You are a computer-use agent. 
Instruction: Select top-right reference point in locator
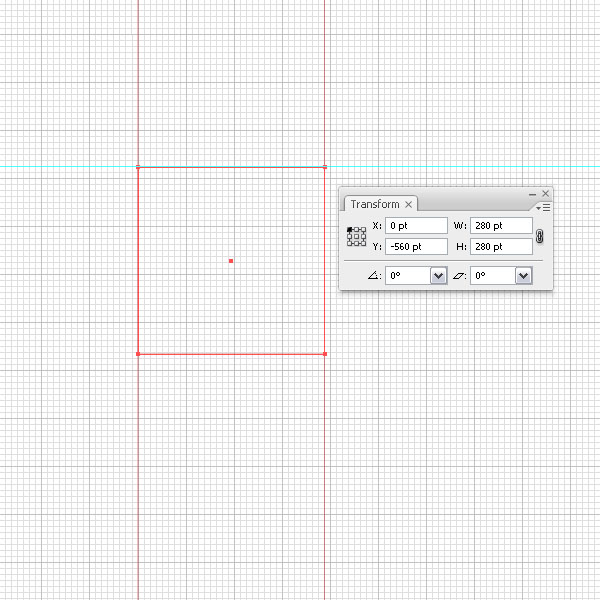tap(363, 230)
